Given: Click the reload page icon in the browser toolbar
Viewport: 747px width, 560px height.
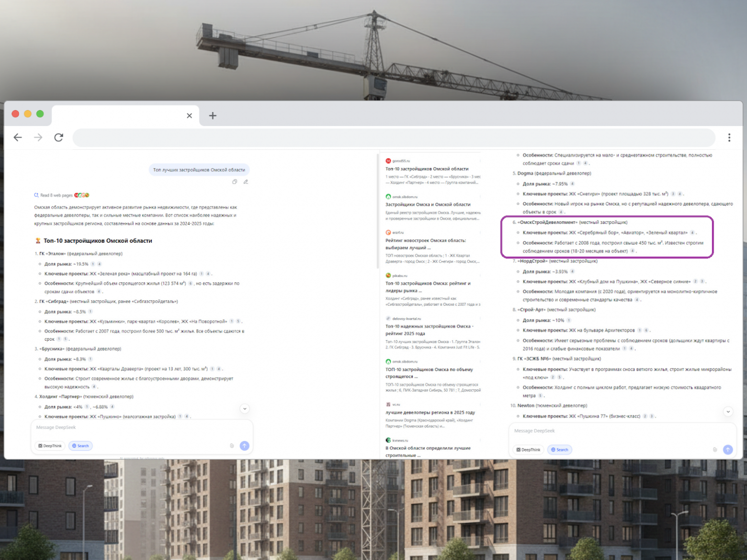Looking at the screenshot, I should point(58,137).
